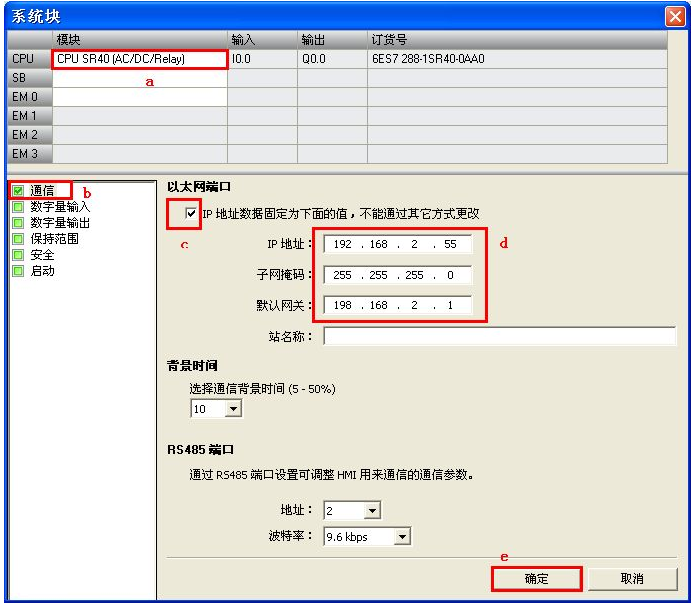Screen dimensions: 698x606
Task: Close the 系统块 dialog
Action: point(675,16)
